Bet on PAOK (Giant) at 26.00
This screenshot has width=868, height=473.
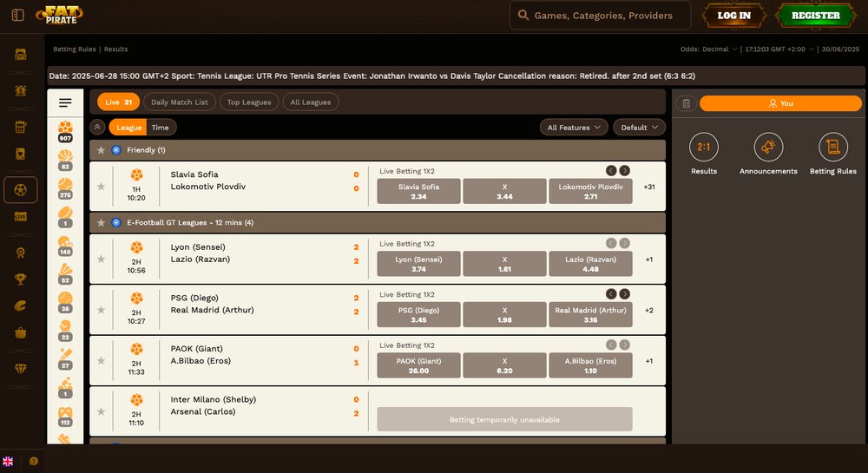418,365
